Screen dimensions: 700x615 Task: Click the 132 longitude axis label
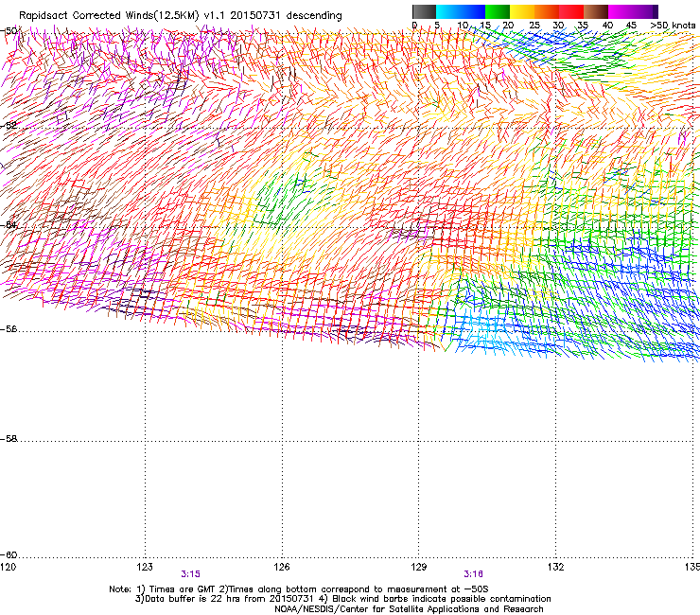[555, 567]
